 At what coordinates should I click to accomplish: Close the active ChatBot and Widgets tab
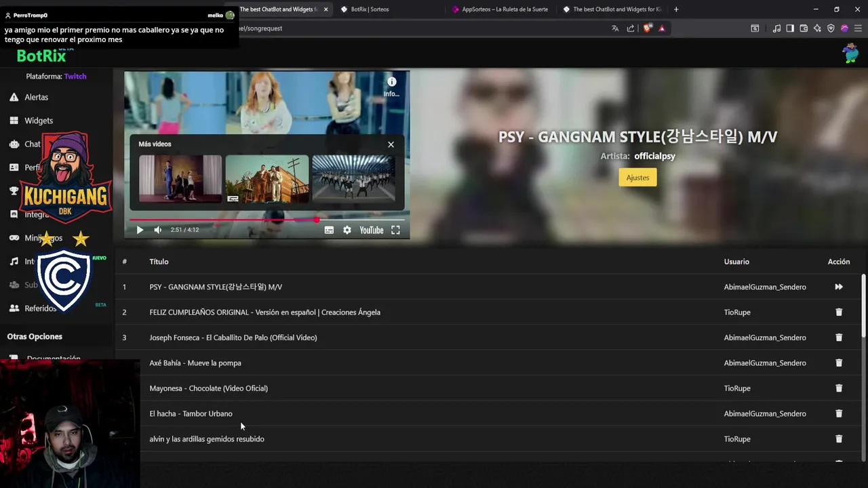click(x=326, y=9)
